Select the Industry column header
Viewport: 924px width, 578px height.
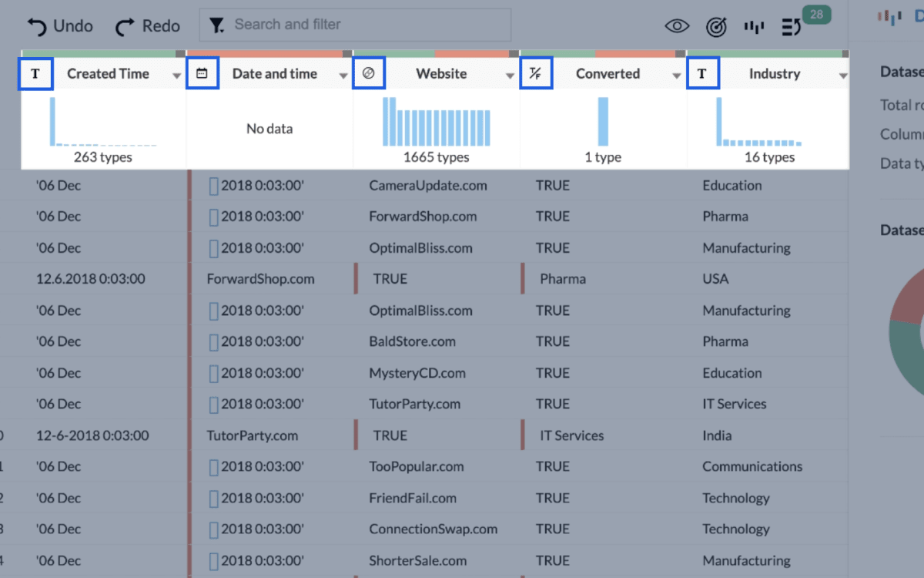(x=775, y=74)
